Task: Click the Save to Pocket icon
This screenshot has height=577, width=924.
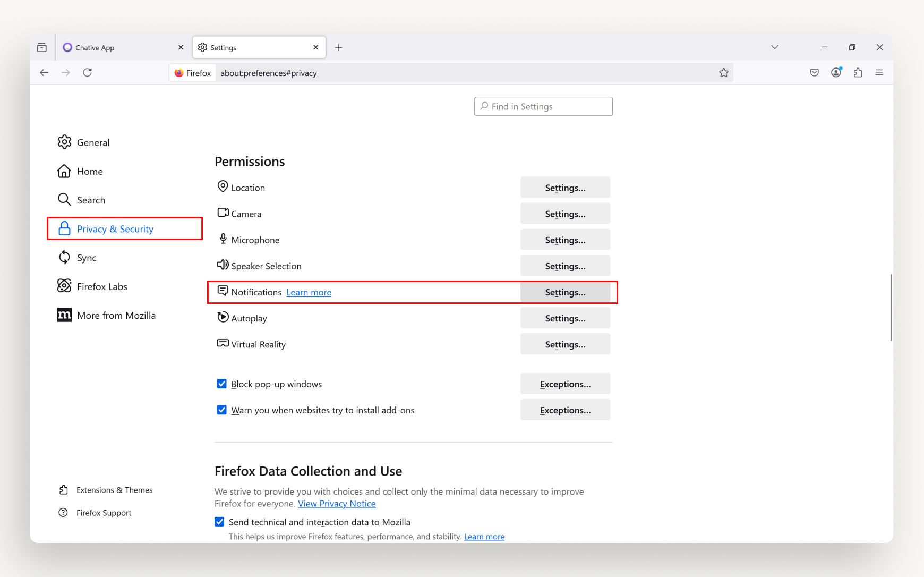Action: [814, 72]
